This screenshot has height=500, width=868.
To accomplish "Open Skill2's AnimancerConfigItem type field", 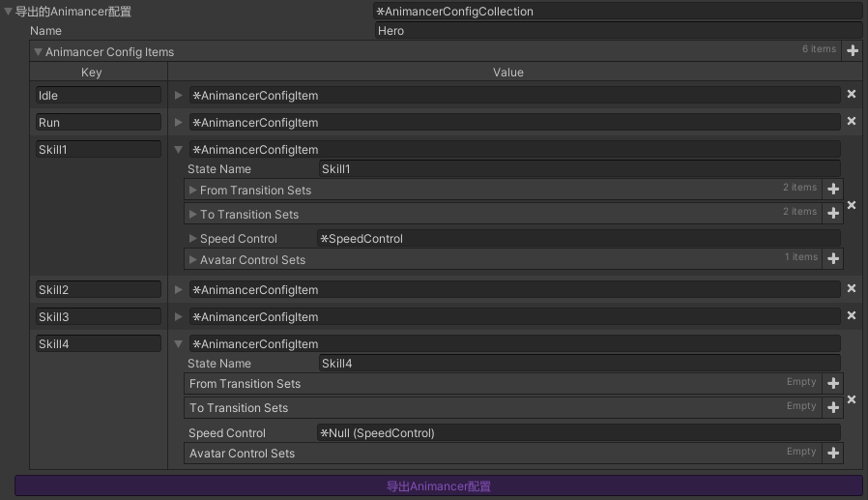I will (x=515, y=289).
